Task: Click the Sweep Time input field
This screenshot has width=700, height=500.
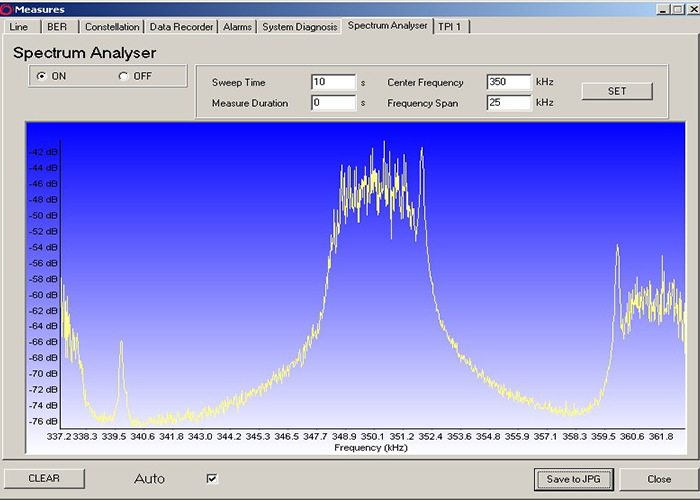Action: point(333,82)
